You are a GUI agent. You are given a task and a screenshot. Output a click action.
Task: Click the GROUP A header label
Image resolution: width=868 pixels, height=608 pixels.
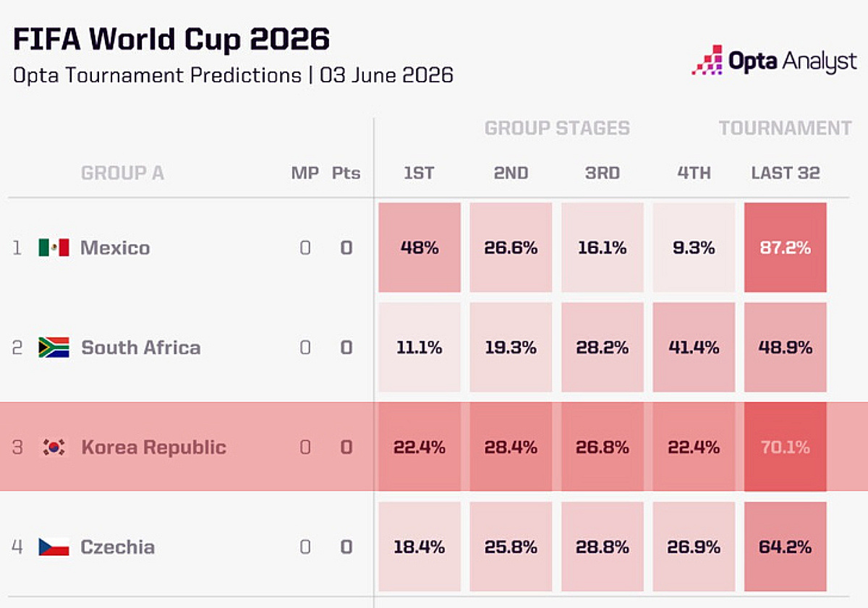click(x=122, y=174)
